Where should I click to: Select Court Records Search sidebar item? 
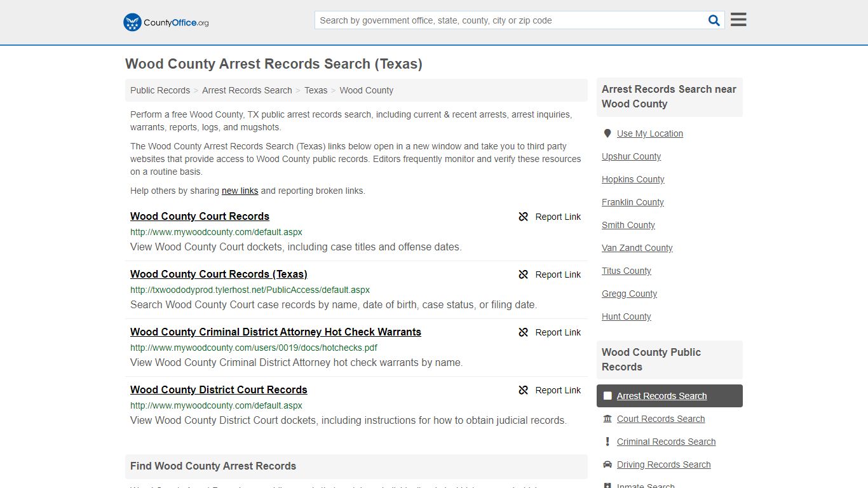pos(661,419)
